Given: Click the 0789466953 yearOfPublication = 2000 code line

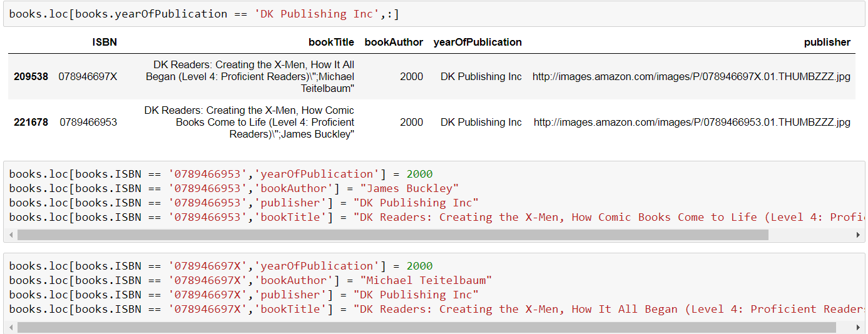Looking at the screenshot, I should 221,174.
